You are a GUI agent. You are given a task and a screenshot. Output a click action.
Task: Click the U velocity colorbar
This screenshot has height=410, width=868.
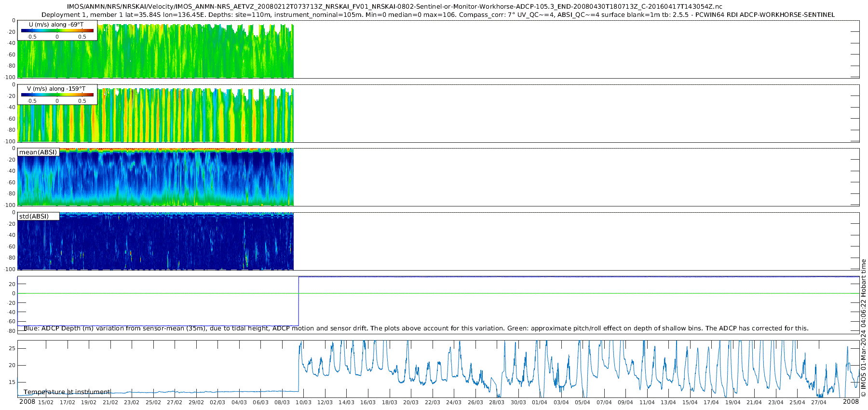tap(57, 31)
